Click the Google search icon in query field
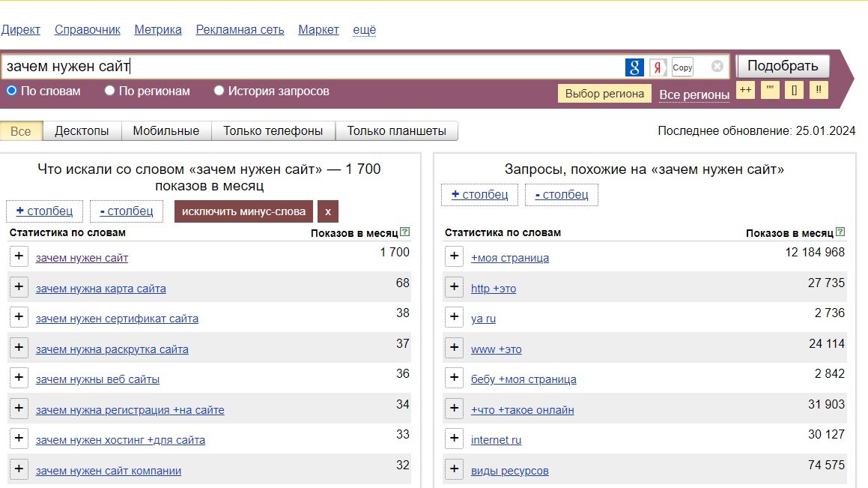 point(634,67)
